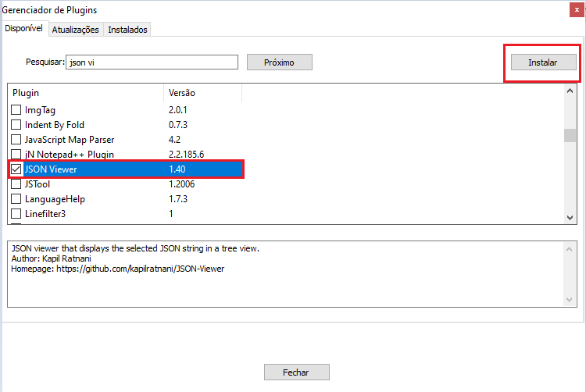Click the Próximo search button

[280, 62]
